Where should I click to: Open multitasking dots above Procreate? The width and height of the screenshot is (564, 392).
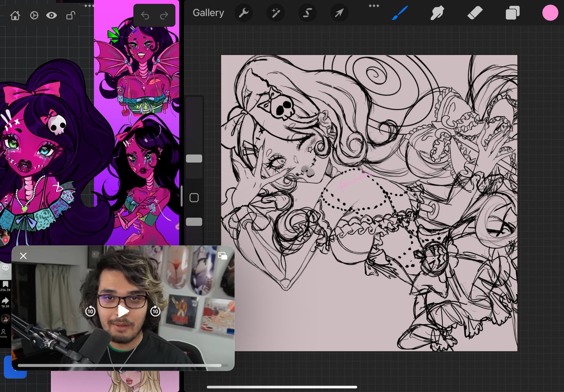click(374, 6)
